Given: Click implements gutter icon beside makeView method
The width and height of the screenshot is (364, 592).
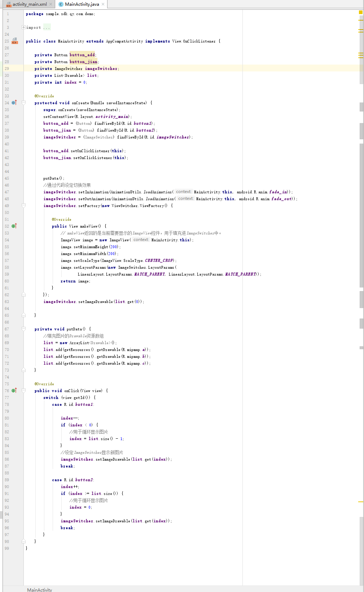Looking at the screenshot, I should [x=14, y=226].
